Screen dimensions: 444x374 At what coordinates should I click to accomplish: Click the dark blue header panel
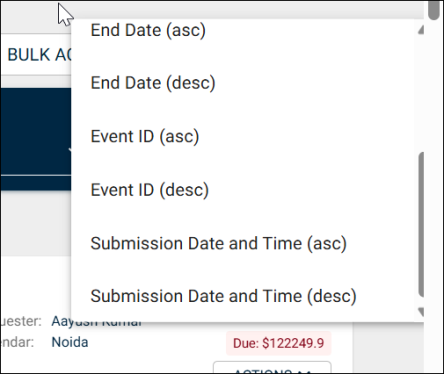click(36, 139)
